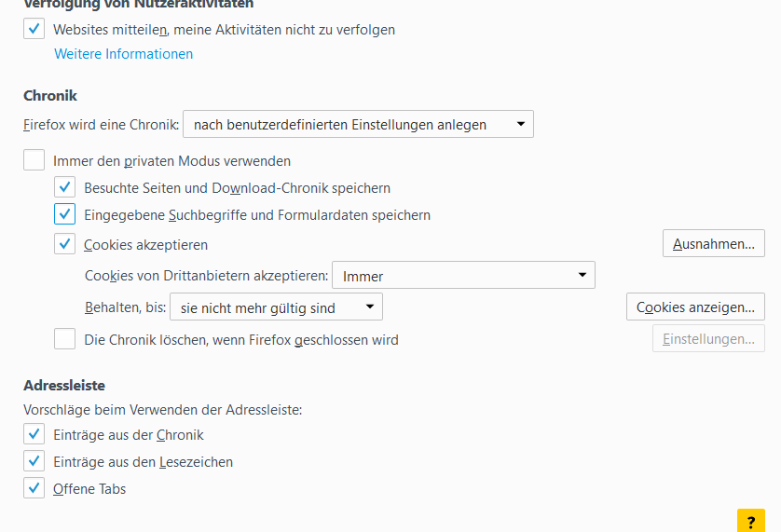Toggle the 'Offene Tabs' checkbox
This screenshot has width=781, height=532.
(x=34, y=488)
